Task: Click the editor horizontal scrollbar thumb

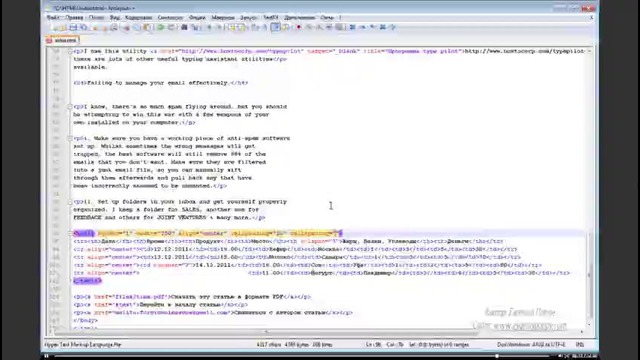Action: [265, 332]
